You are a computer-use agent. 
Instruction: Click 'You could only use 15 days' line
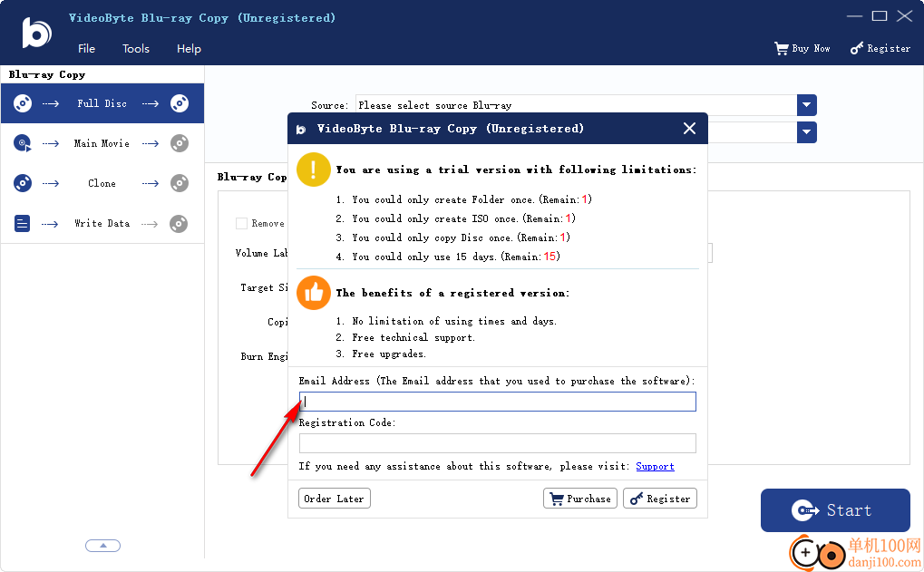(x=447, y=257)
